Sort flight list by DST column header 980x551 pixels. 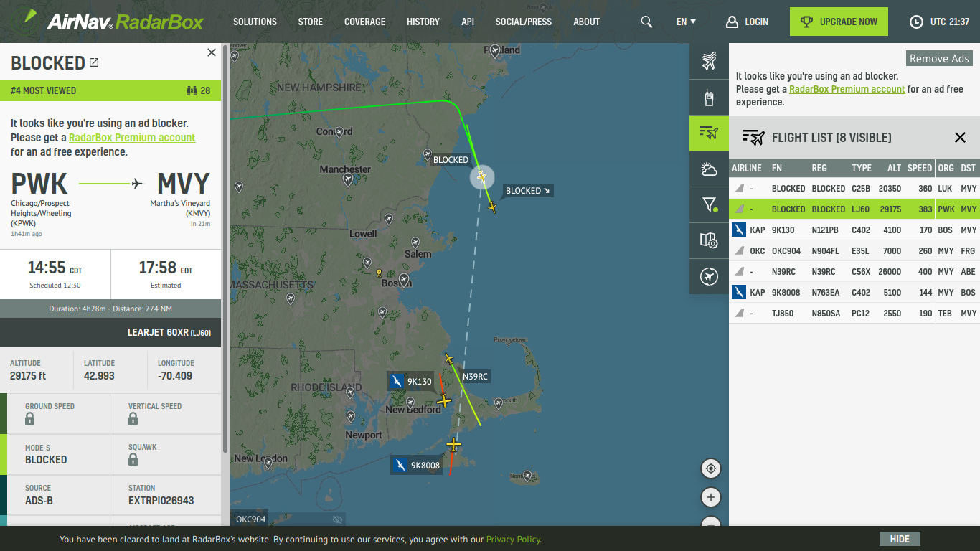(969, 168)
